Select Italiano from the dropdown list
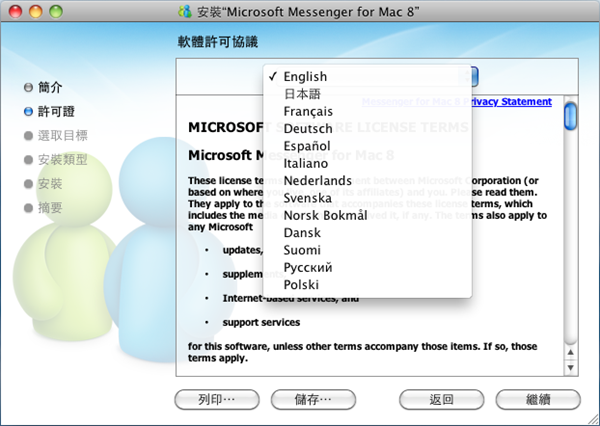Viewport: 600px width, 426px height. click(x=367, y=163)
